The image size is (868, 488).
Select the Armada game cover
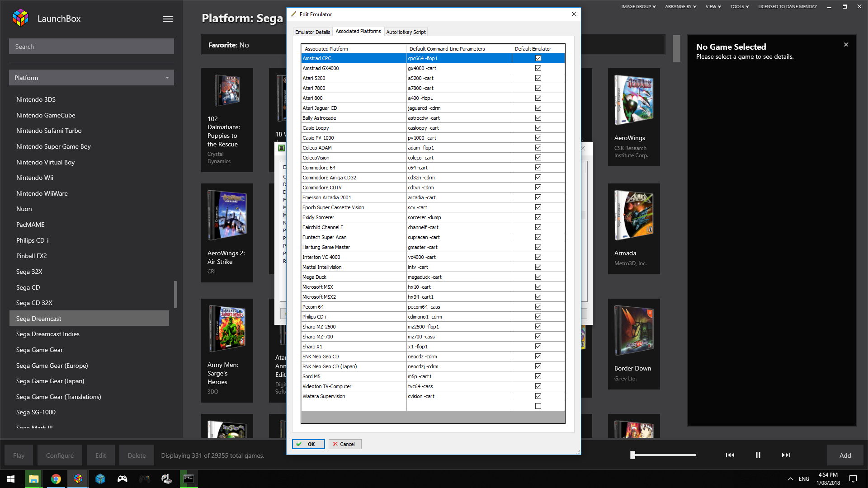pyautogui.click(x=634, y=216)
